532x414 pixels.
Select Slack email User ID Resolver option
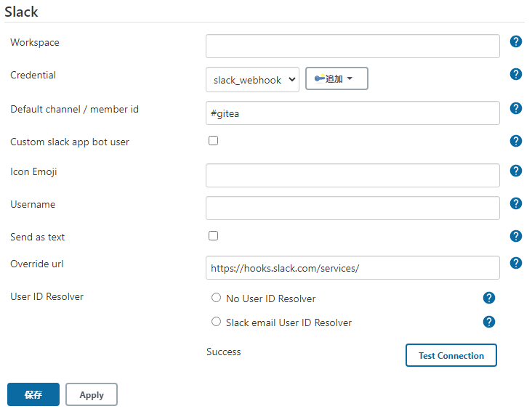click(x=216, y=322)
